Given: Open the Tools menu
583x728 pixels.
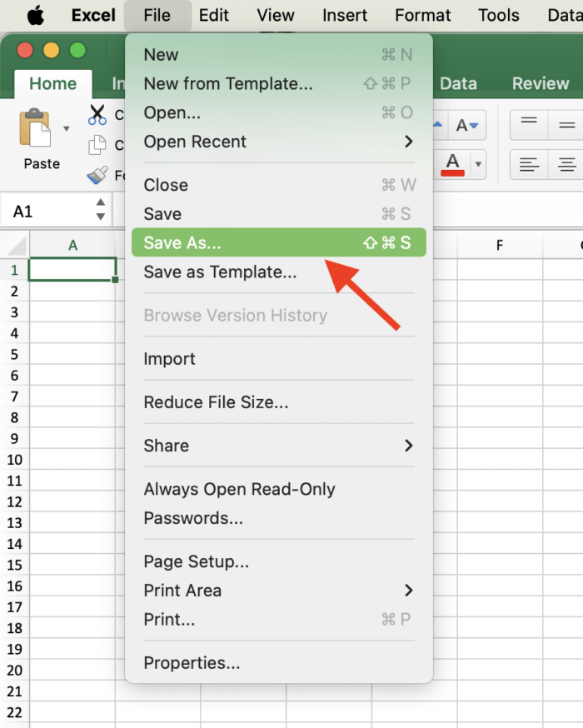Looking at the screenshot, I should 498,15.
